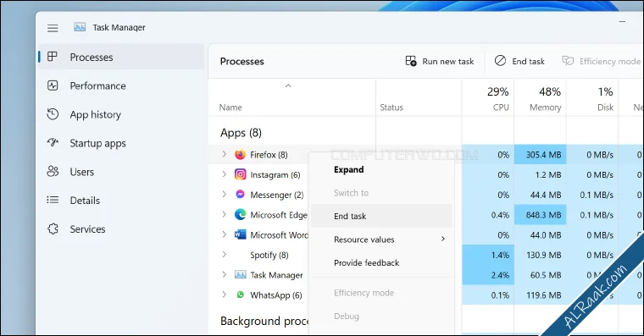Sort by the Status column header

[x=391, y=107]
